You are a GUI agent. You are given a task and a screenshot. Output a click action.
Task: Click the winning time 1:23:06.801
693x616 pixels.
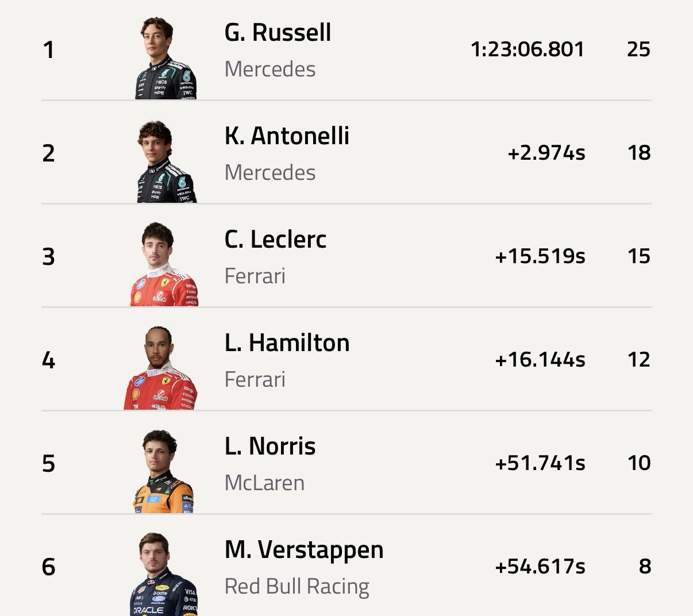pyautogui.click(x=527, y=49)
